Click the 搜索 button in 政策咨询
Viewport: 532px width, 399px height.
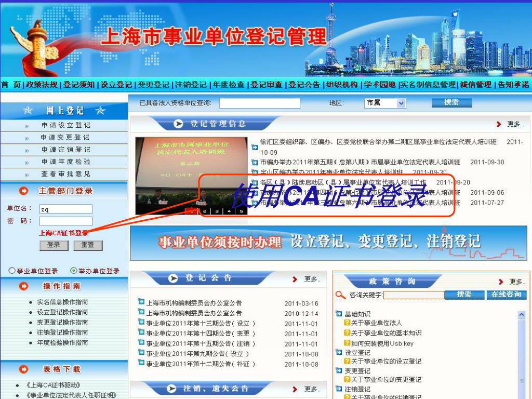pyautogui.click(x=464, y=295)
